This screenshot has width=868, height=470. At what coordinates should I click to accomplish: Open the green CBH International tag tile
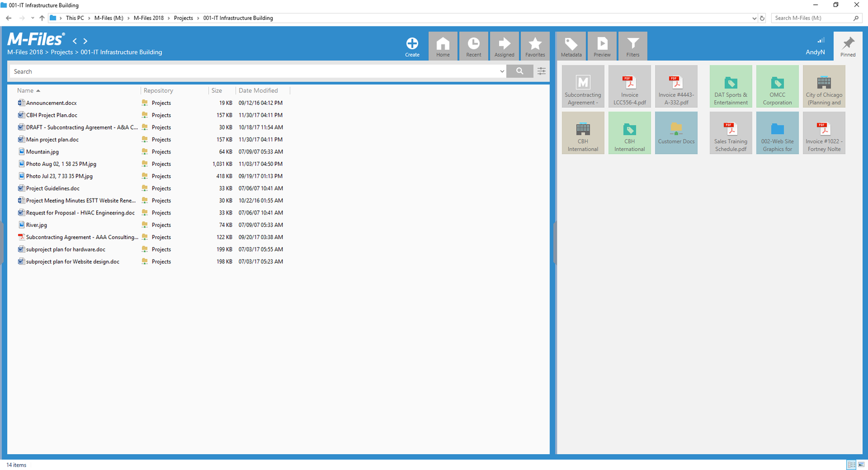(x=629, y=133)
